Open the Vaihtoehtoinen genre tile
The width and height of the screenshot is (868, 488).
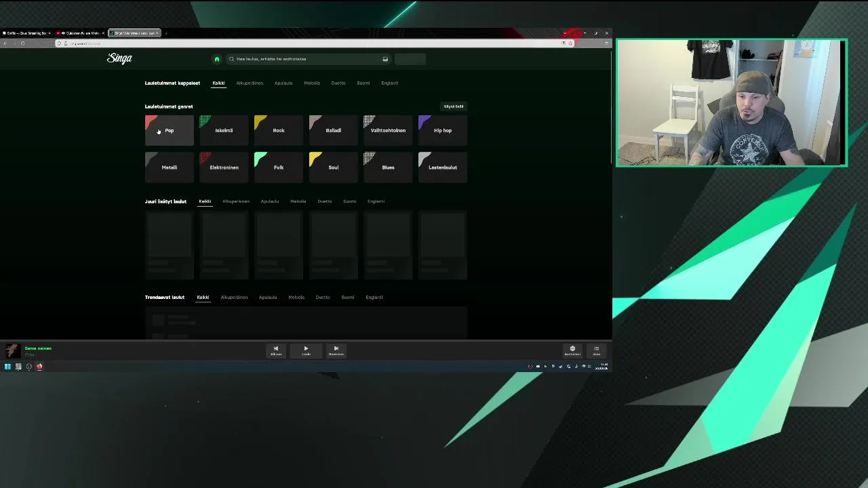point(388,130)
